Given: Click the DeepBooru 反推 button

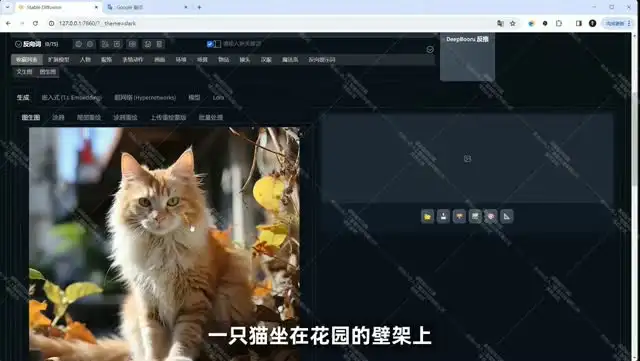Looking at the screenshot, I should click(467, 57).
